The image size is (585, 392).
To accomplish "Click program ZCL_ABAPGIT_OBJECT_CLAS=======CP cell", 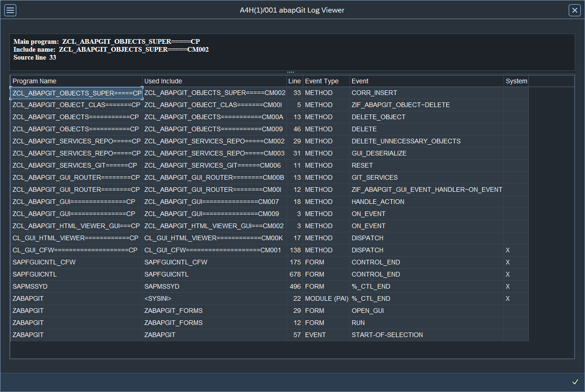I will tap(76, 105).
